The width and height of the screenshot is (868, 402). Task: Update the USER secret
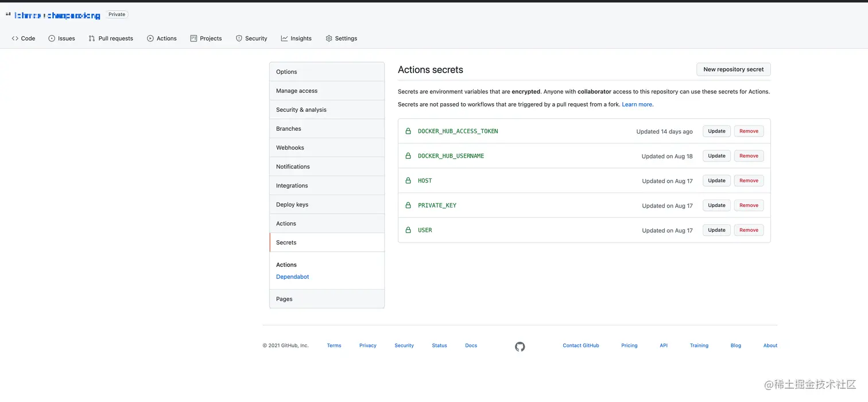pyautogui.click(x=716, y=230)
